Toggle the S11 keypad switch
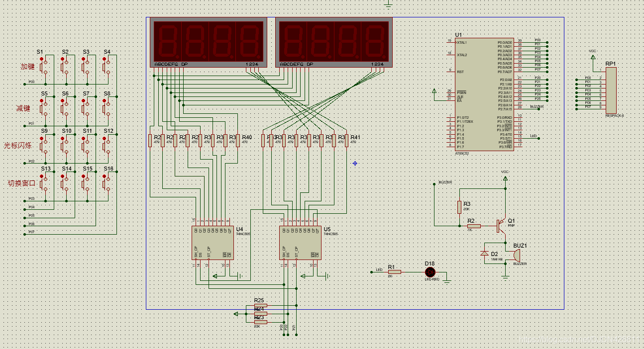Image resolution: width=644 pixels, height=349 pixels. click(85, 145)
